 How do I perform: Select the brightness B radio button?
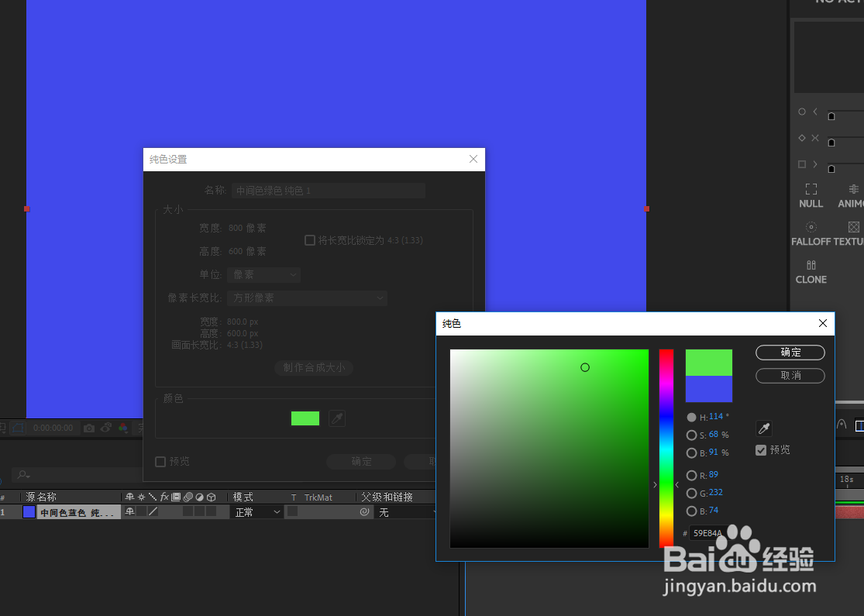coord(691,453)
